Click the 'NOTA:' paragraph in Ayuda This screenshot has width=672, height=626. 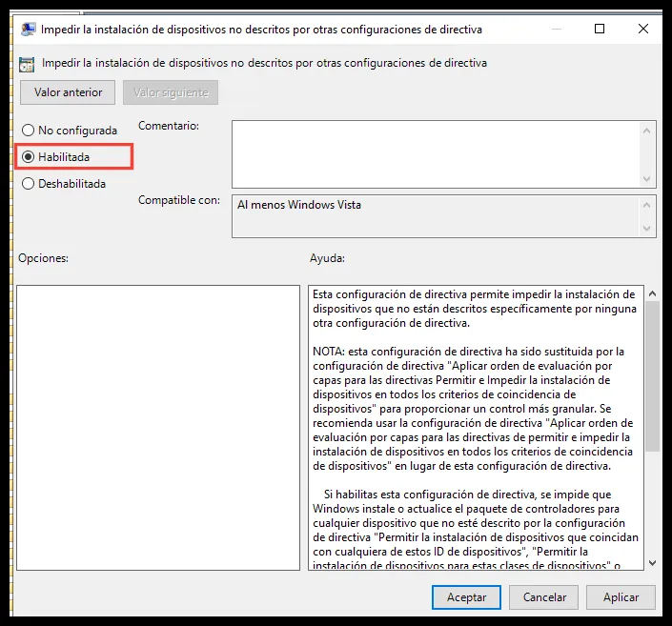click(473, 409)
